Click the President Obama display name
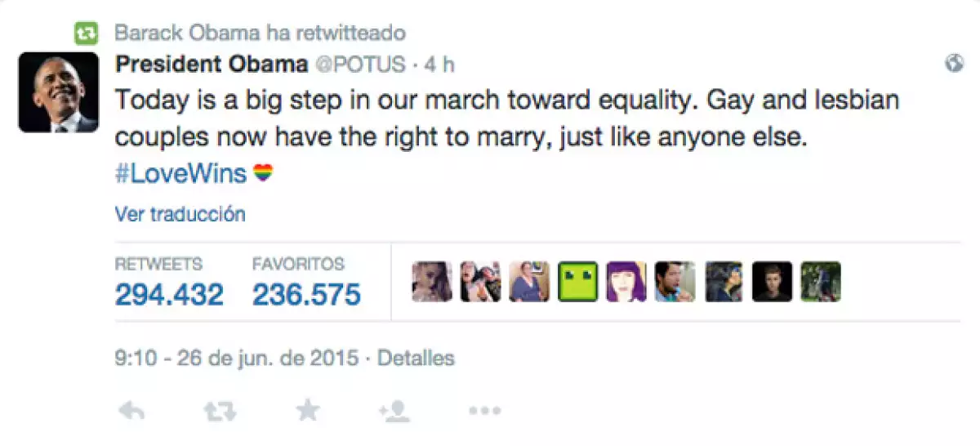Image resolution: width=980 pixels, height=446 pixels. click(212, 64)
